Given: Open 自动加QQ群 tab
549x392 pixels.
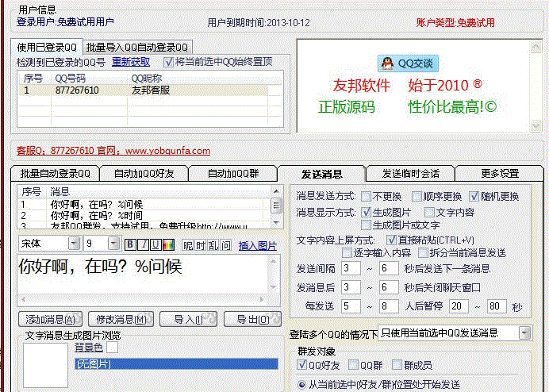Looking at the screenshot, I should tap(233, 174).
